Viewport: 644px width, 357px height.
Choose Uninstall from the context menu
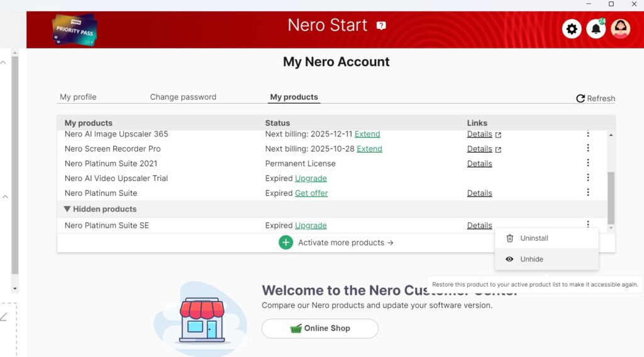click(547, 238)
